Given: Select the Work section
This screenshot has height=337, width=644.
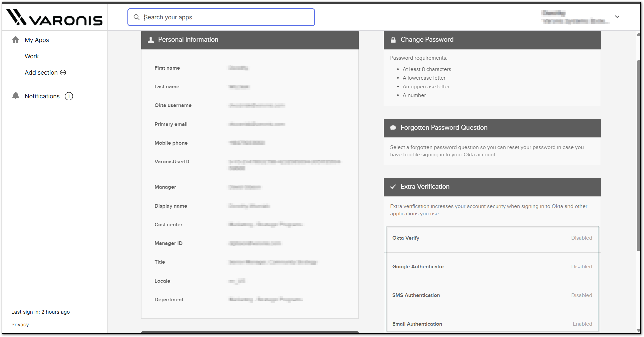Looking at the screenshot, I should click(x=32, y=56).
